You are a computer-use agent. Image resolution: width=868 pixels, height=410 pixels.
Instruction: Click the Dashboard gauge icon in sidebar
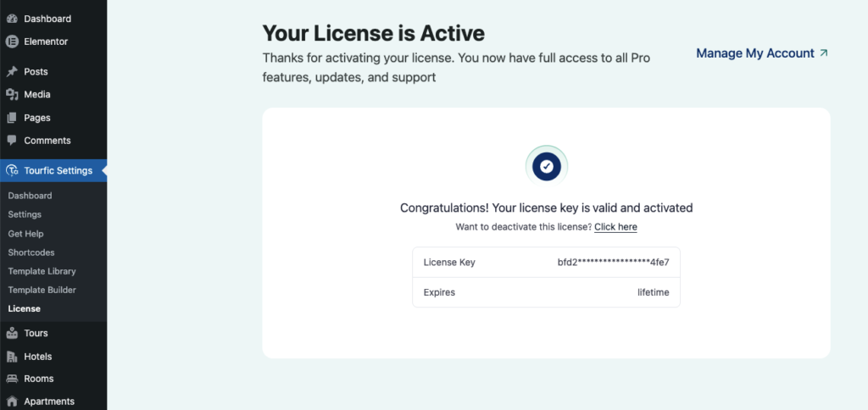coord(12,19)
